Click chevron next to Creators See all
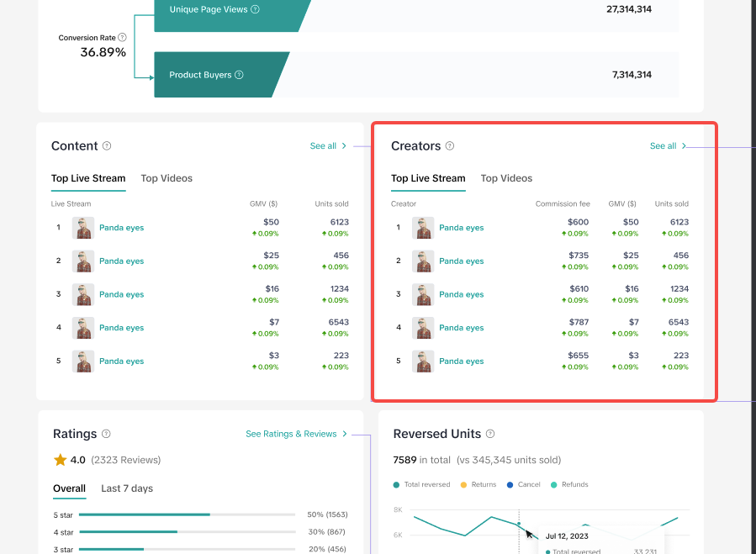The image size is (756, 554). (x=685, y=146)
